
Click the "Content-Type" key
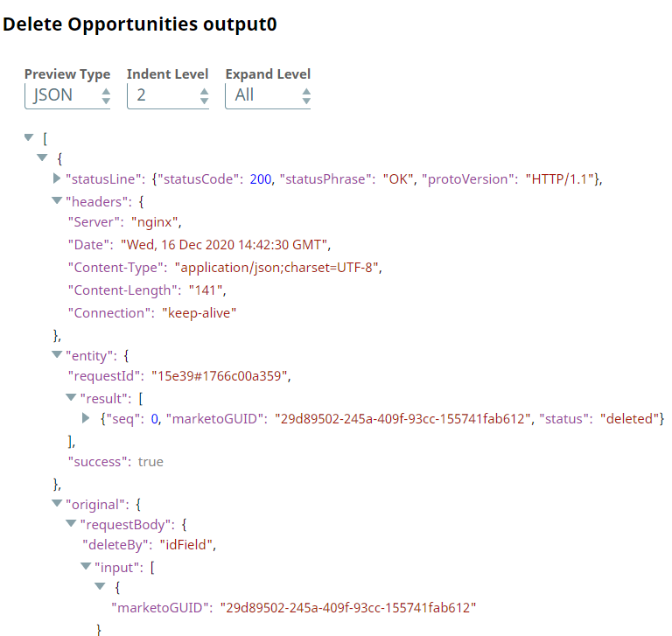(x=115, y=268)
